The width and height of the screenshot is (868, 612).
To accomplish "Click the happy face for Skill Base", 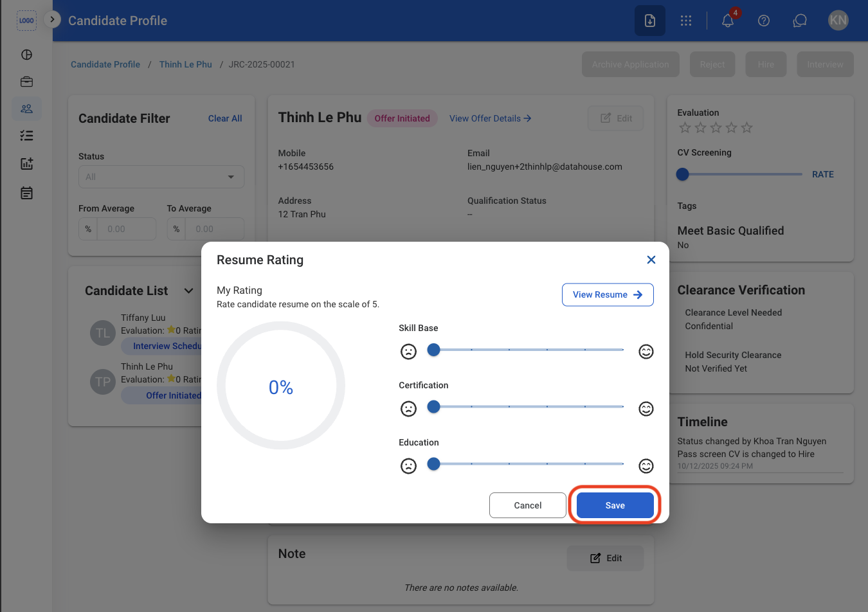I will click(646, 351).
